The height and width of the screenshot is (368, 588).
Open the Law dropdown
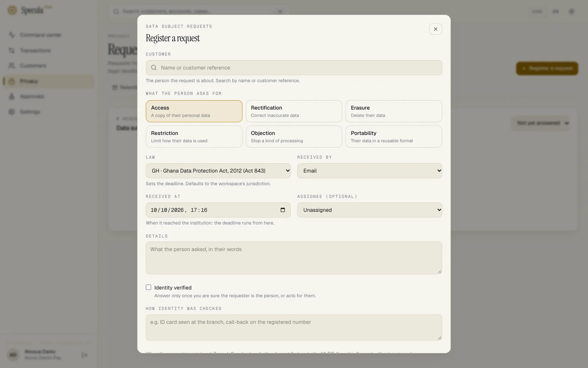tap(218, 171)
